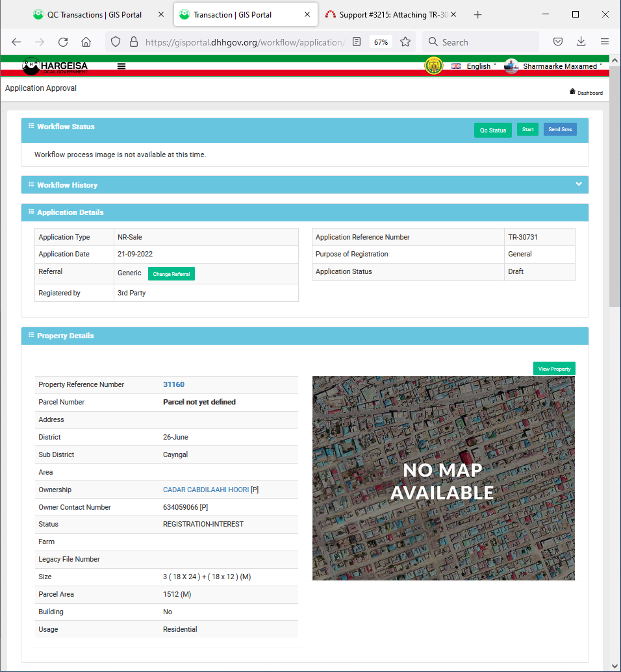Open the Sharmaarke Maxamed user menu
The height and width of the screenshot is (672, 621).
(553, 66)
